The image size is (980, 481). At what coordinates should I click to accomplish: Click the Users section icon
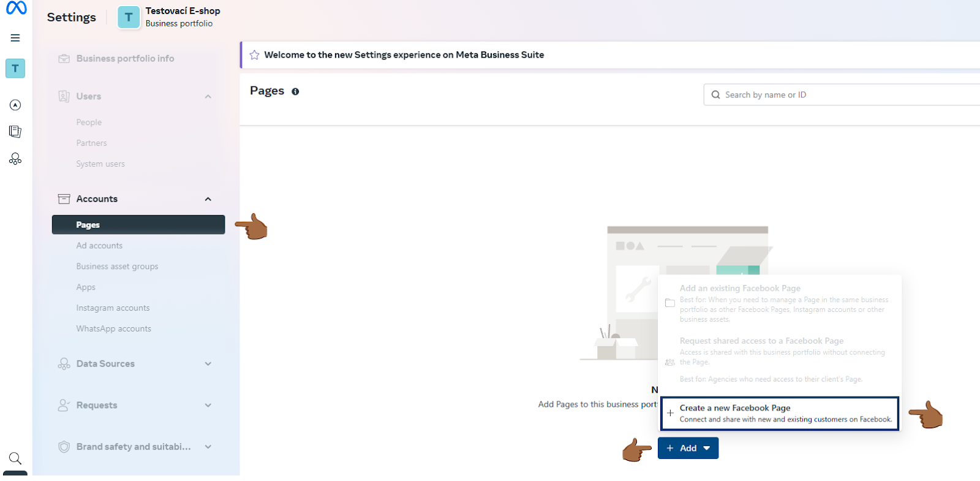pos(64,96)
